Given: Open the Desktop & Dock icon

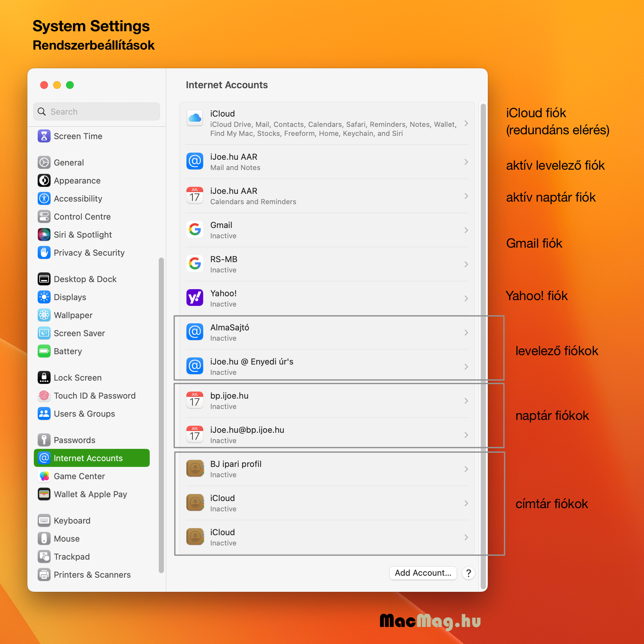Looking at the screenshot, I should click(x=44, y=279).
